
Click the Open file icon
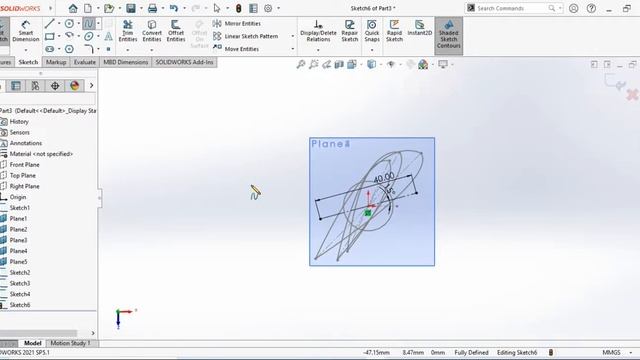click(109, 8)
